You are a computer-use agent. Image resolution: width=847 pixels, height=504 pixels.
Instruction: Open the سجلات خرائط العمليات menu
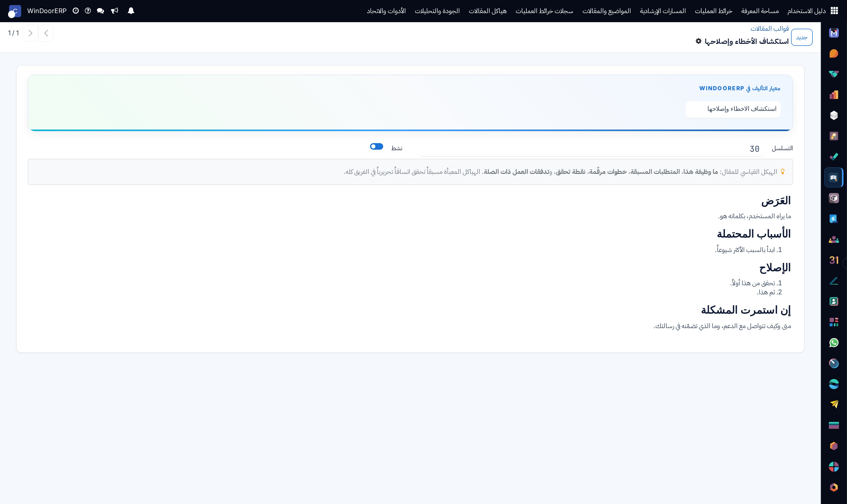(544, 11)
